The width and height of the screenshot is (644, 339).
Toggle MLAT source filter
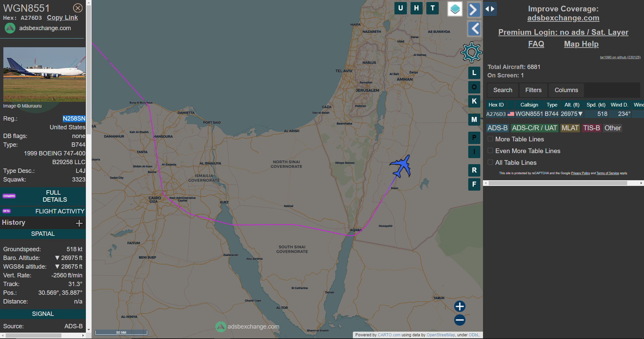[570, 128]
